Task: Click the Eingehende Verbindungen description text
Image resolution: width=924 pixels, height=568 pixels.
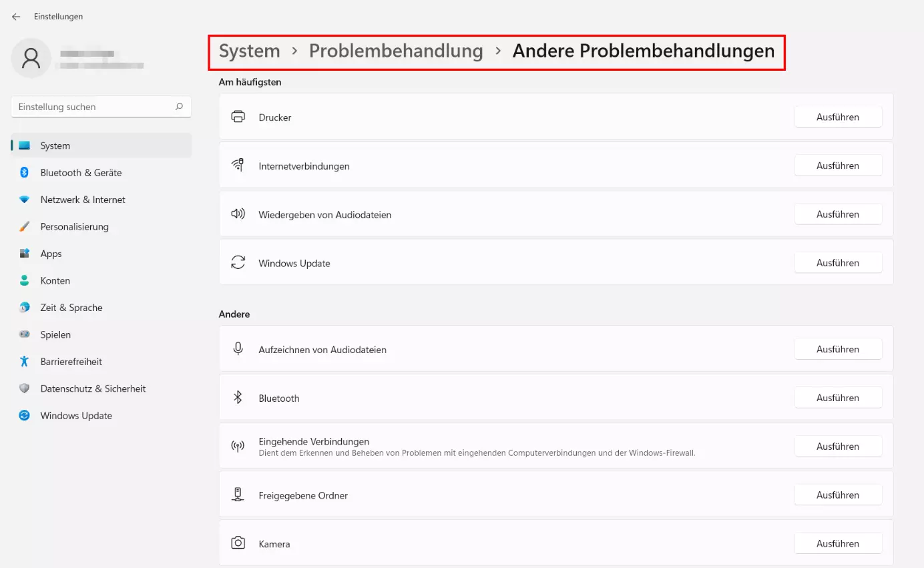Action: point(477,453)
